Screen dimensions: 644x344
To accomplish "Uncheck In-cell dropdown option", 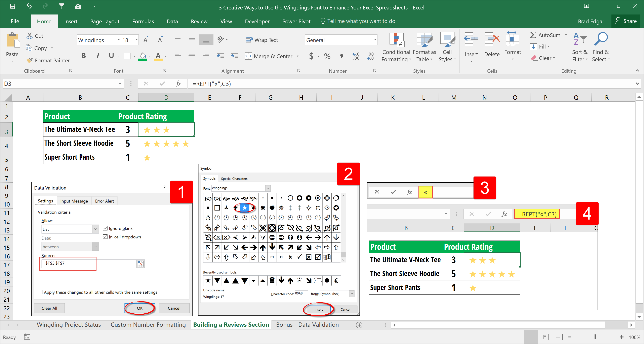I will [105, 237].
